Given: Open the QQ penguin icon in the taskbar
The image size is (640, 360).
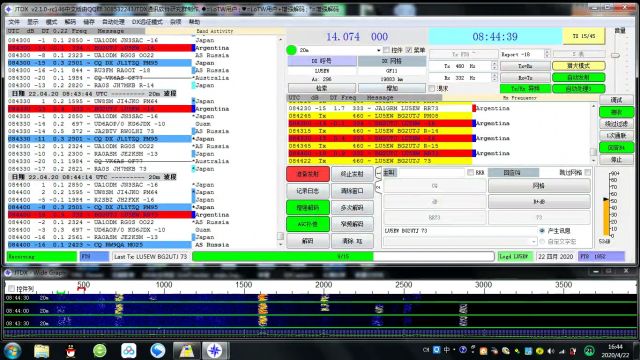Looking at the screenshot, I should point(71,351).
